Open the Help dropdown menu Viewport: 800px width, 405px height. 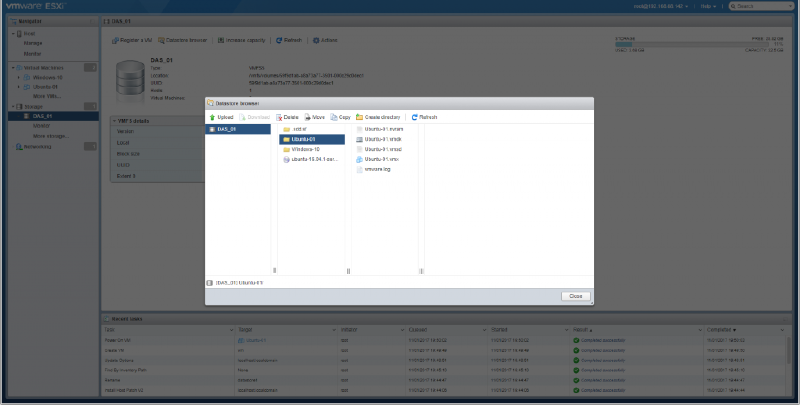click(708, 6)
